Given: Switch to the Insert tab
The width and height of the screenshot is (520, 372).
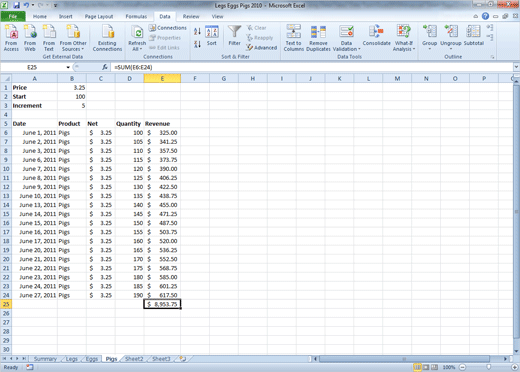Looking at the screenshot, I should (66, 16).
